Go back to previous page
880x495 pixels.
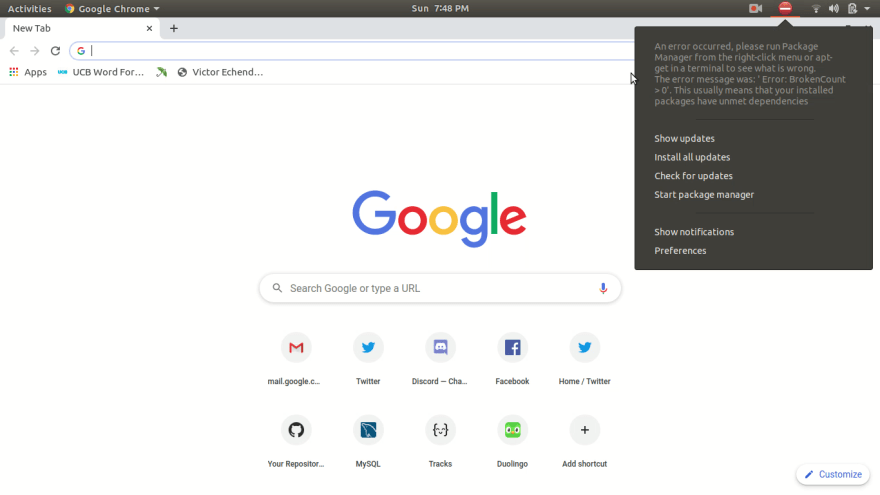pyautogui.click(x=14, y=51)
